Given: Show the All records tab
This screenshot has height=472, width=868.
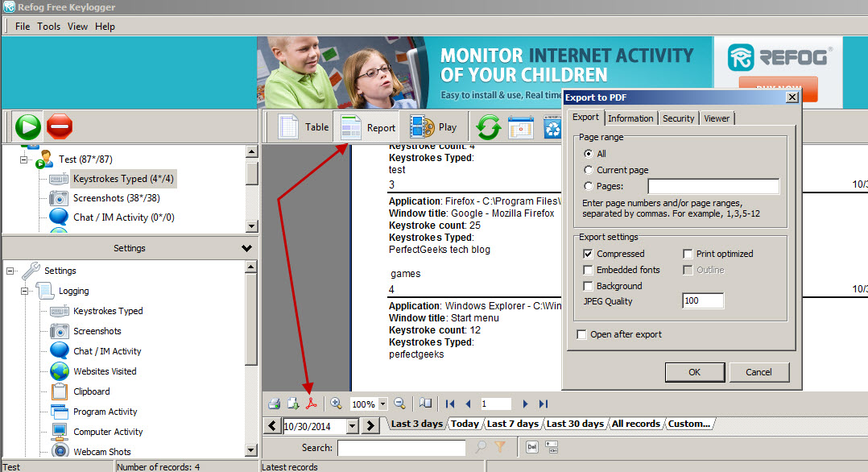Looking at the screenshot, I should click(x=635, y=424).
